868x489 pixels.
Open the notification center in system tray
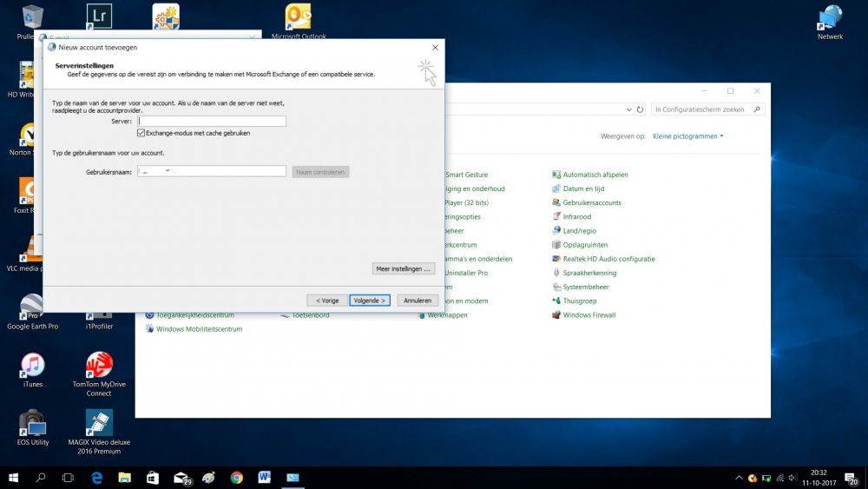point(852,478)
